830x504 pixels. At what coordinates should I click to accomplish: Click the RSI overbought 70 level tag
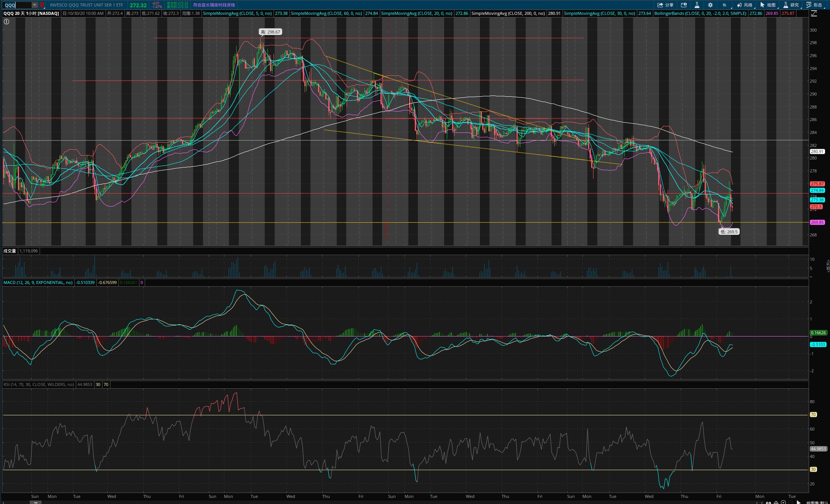813,415
